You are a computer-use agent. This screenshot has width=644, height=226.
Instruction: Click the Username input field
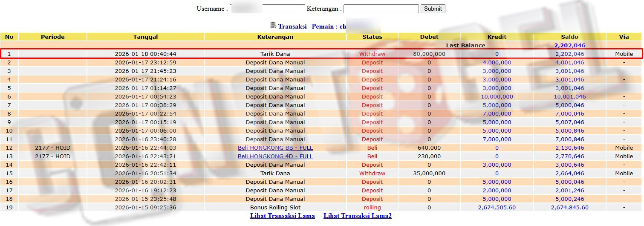click(267, 9)
